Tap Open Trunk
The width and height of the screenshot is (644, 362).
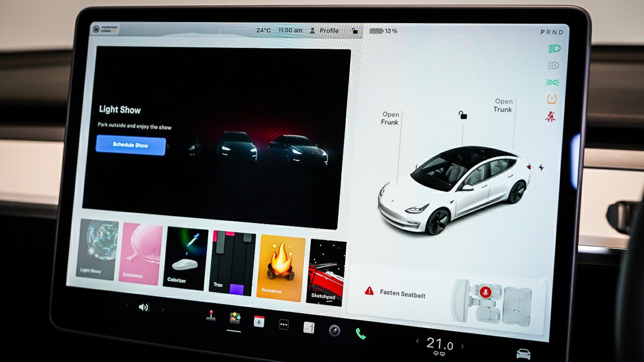coord(503,105)
